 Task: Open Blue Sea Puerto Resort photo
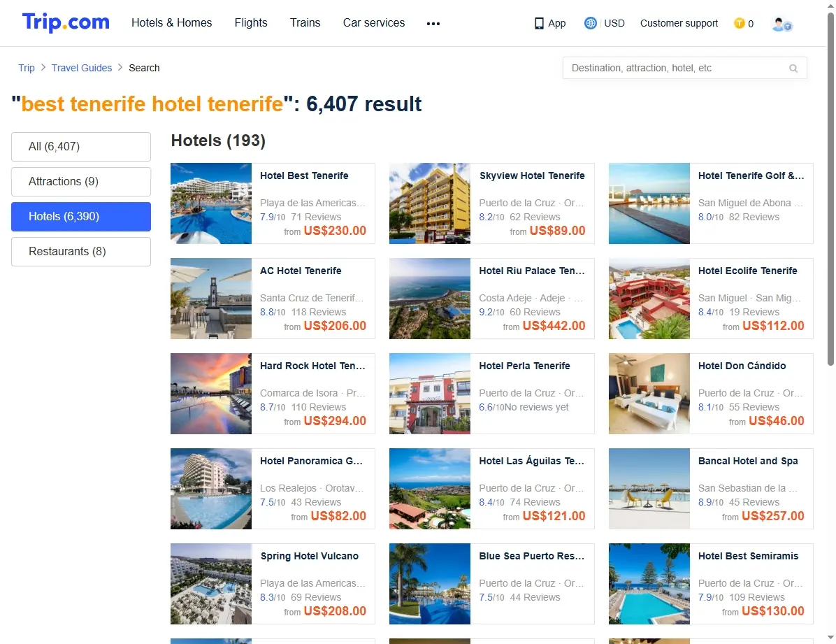click(x=430, y=583)
